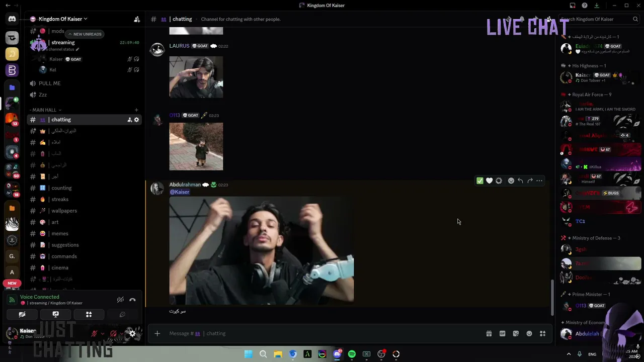
Task: Open emoji picker in message bar
Action: [x=529, y=333]
